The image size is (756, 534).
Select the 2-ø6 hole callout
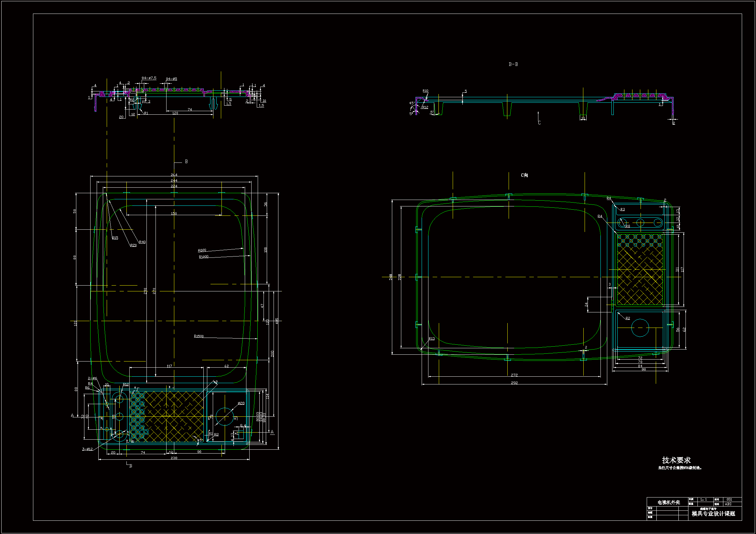click(x=92, y=378)
